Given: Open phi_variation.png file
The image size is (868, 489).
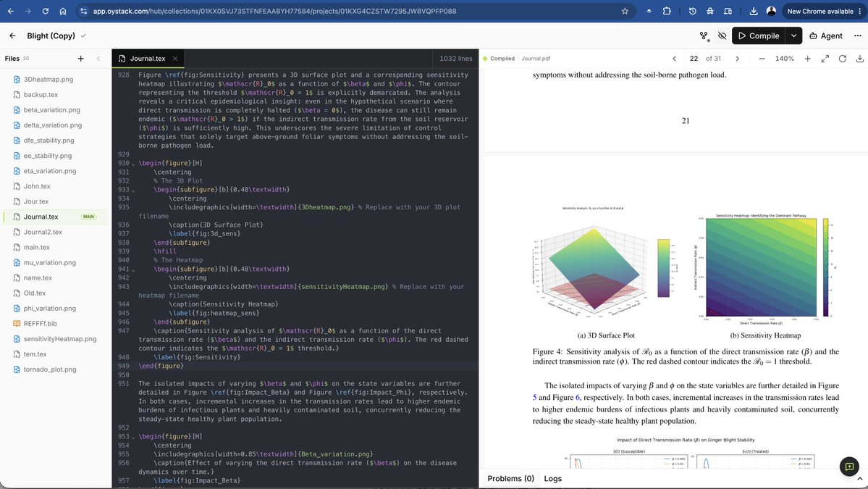Looking at the screenshot, I should pos(49,309).
